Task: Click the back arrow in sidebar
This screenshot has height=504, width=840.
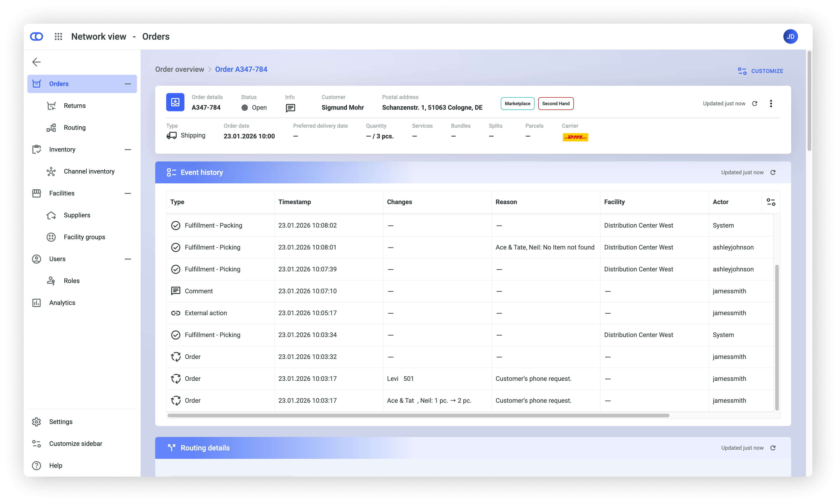Action: click(36, 62)
